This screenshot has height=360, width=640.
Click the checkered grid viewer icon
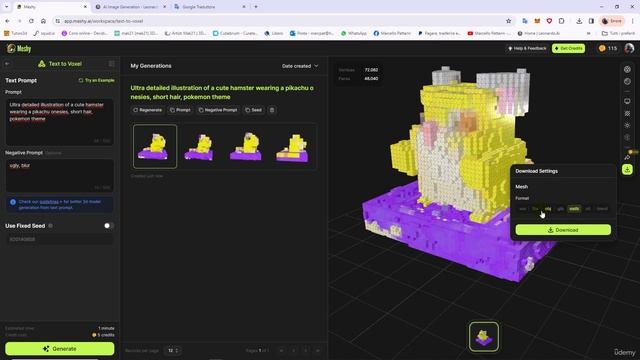(627, 113)
